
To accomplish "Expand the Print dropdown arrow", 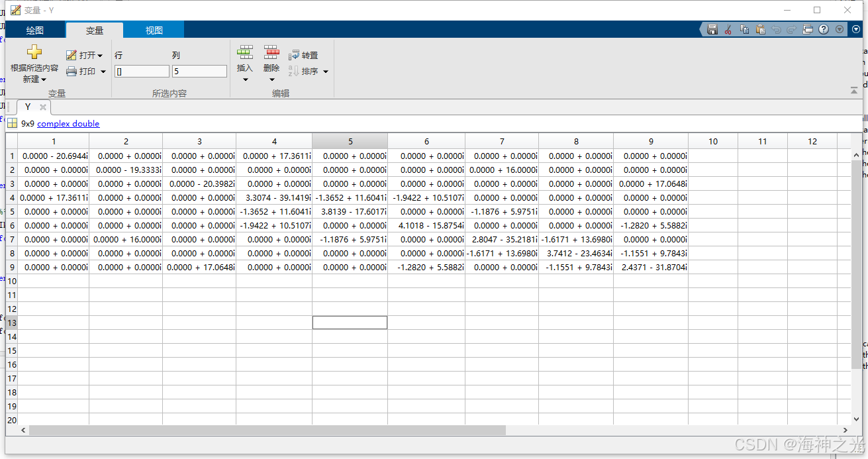I will 103,72.
